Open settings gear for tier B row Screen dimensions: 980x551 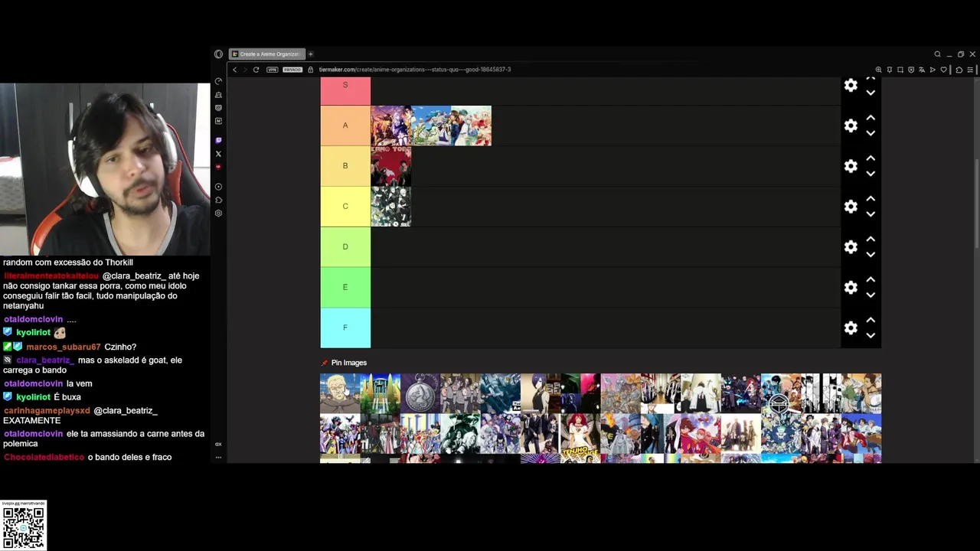tap(851, 166)
